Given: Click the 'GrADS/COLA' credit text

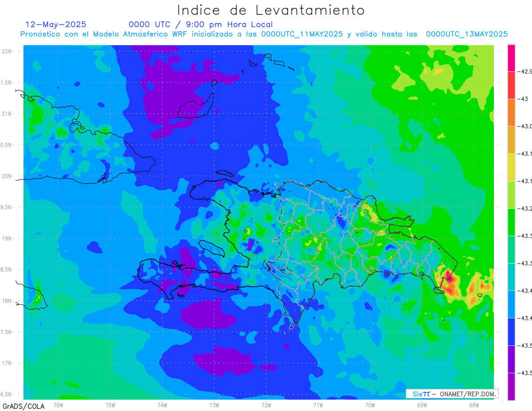Looking at the screenshot, I should pyautogui.click(x=23, y=406).
